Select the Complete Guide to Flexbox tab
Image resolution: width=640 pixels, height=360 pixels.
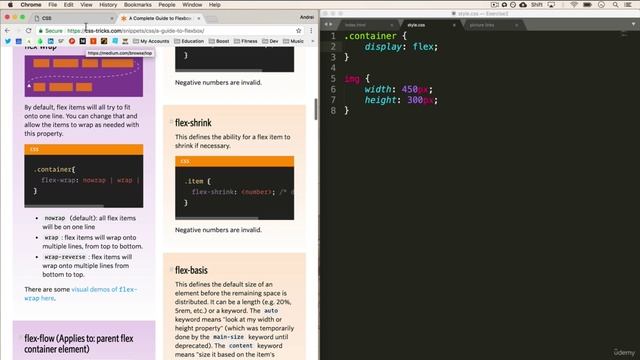(x=160, y=18)
